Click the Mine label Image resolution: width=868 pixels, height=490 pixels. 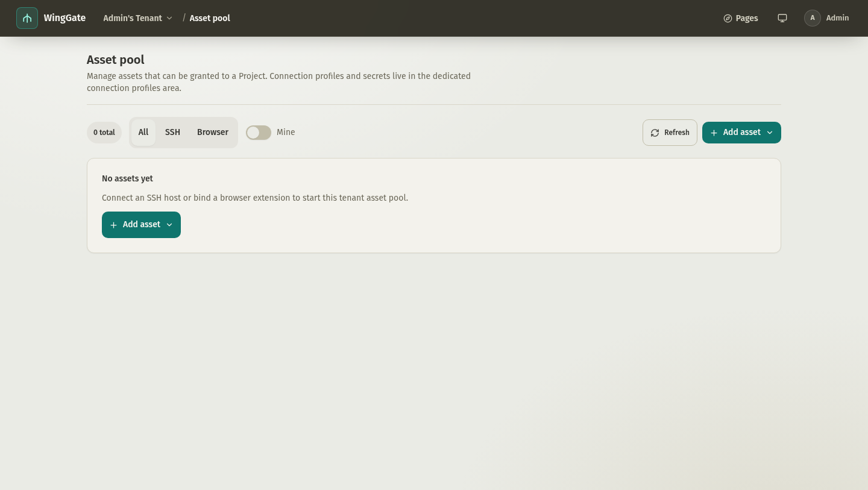[286, 132]
